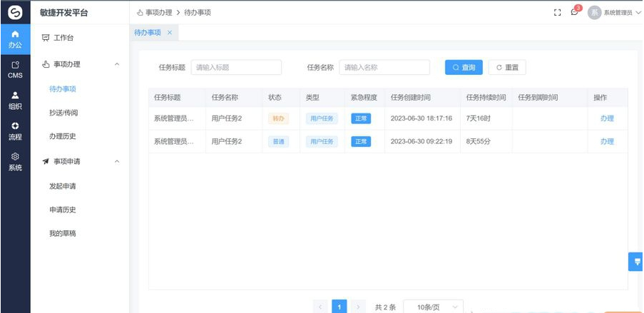Select 办理历史 in the side menu

[63, 136]
